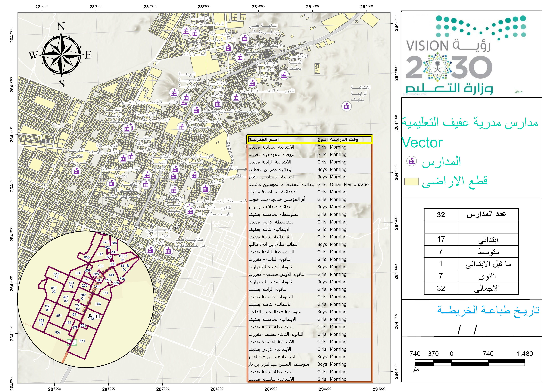The height and width of the screenshot is (392, 555).
Task: Click the yellow-highlighted school table header row
Action: (310, 139)
